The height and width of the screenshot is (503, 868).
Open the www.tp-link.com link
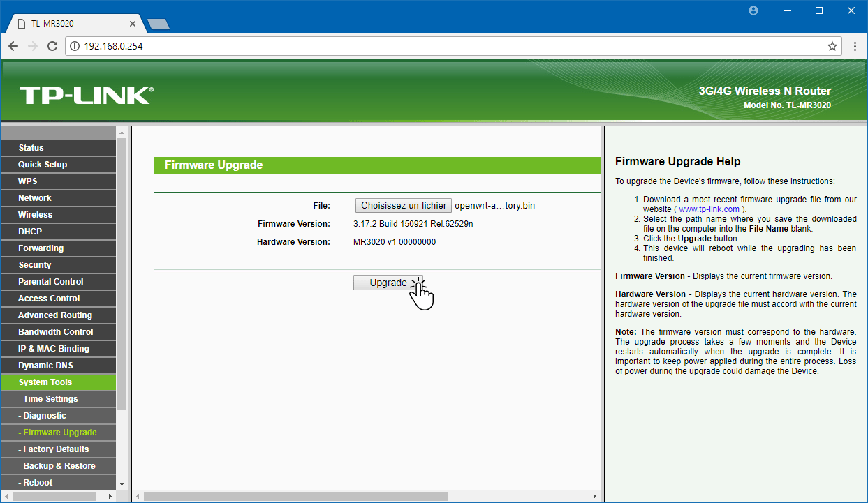(x=709, y=209)
